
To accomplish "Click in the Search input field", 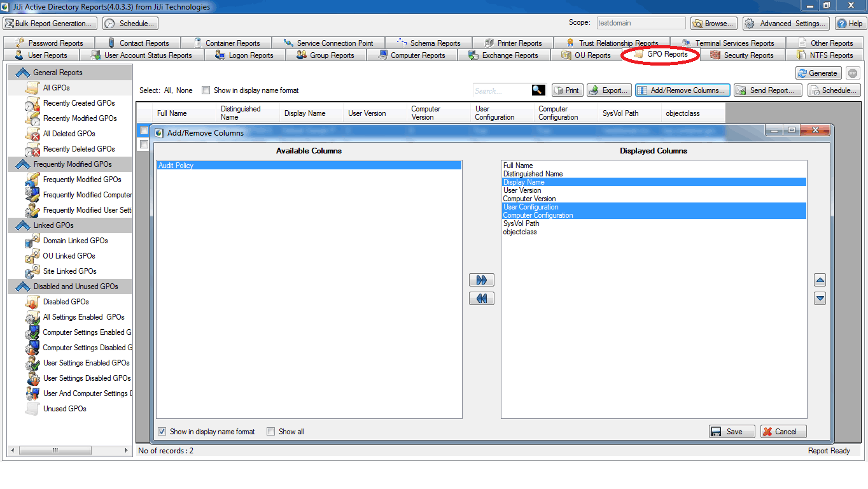I will 502,90.
